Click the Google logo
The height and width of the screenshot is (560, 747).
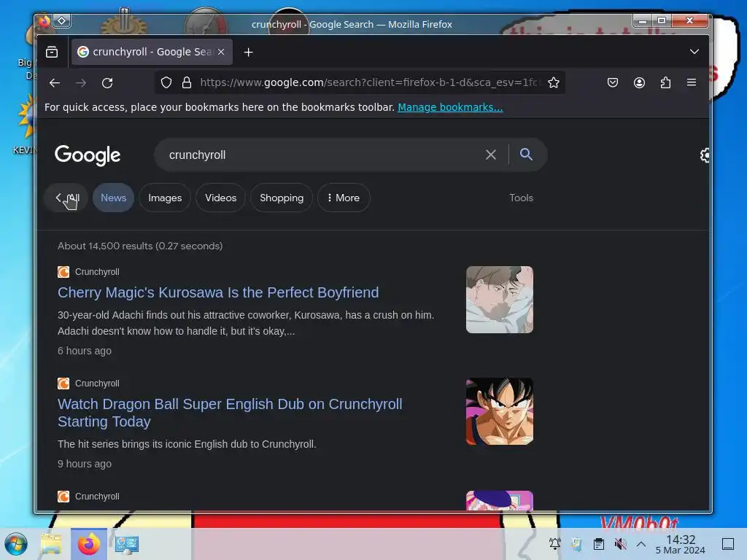click(x=88, y=155)
